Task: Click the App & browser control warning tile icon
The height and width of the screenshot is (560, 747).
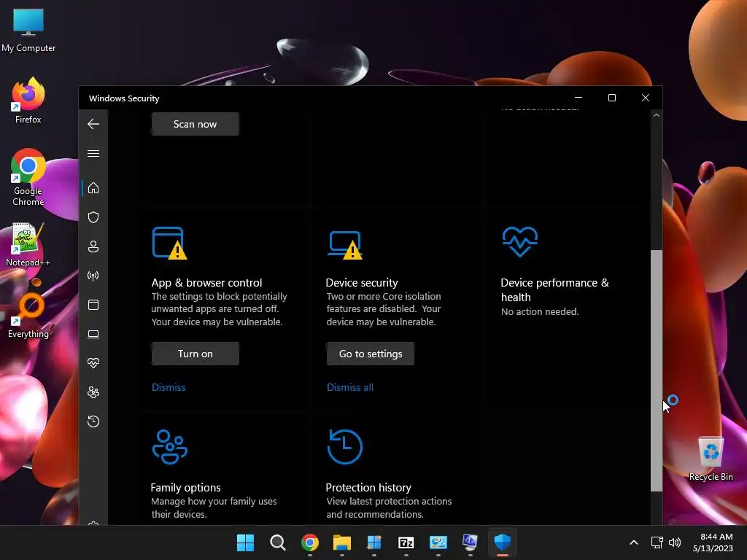Action: pyautogui.click(x=169, y=243)
